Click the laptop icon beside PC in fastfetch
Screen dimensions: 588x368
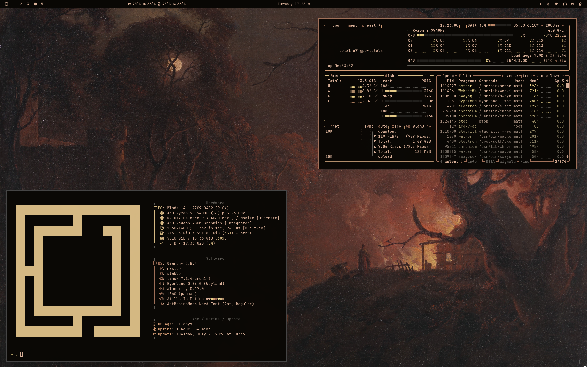point(155,208)
